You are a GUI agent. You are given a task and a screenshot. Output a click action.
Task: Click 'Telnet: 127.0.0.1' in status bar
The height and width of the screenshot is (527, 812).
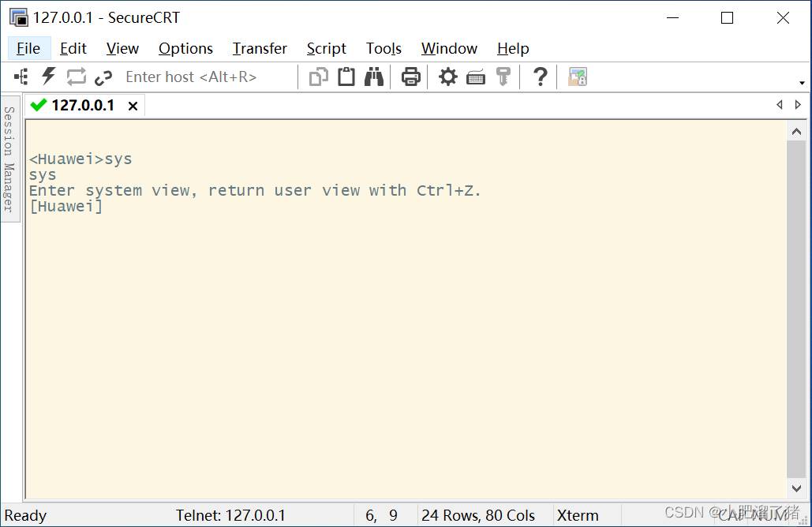pos(230,516)
